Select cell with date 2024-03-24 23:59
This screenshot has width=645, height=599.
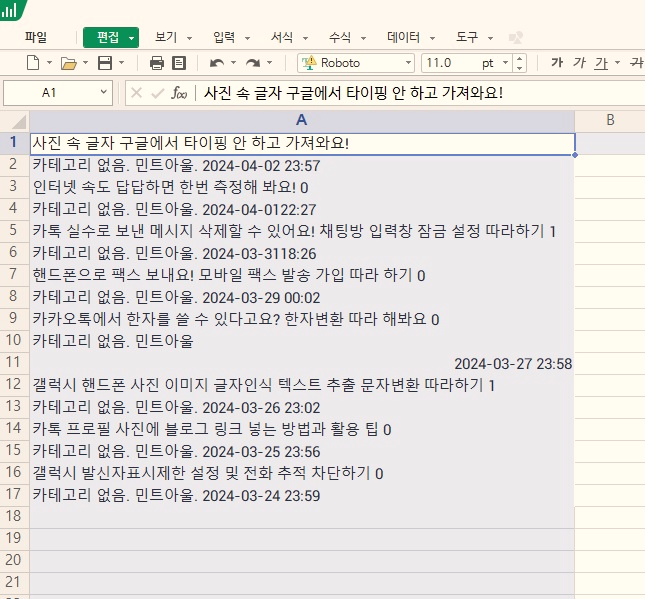pos(302,495)
